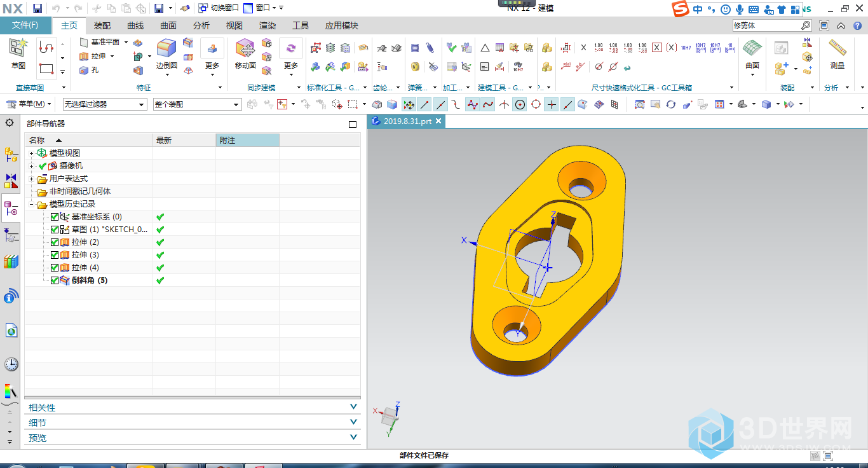Click the command search input field
The height and width of the screenshot is (468, 868).
(x=766, y=25)
